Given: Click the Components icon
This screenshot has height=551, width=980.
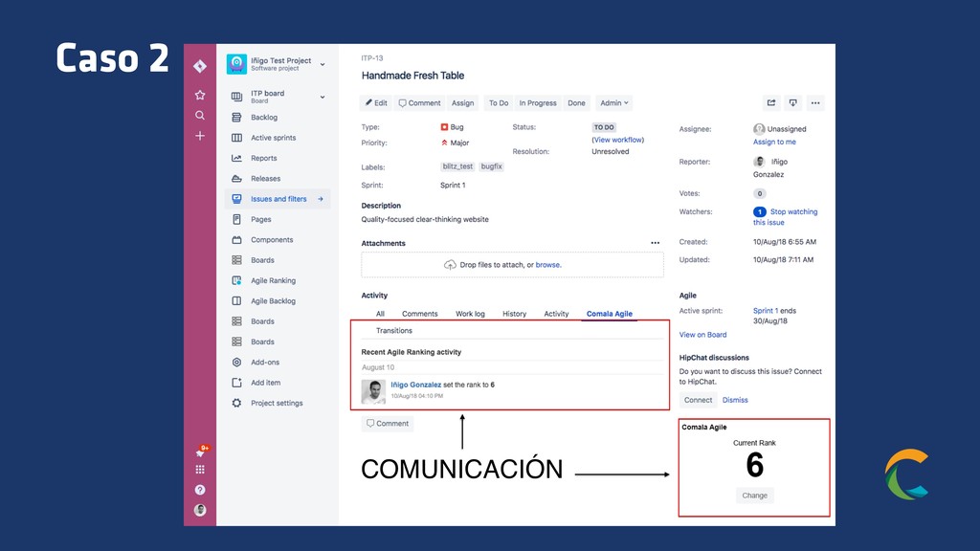Looking at the screenshot, I should click(236, 240).
